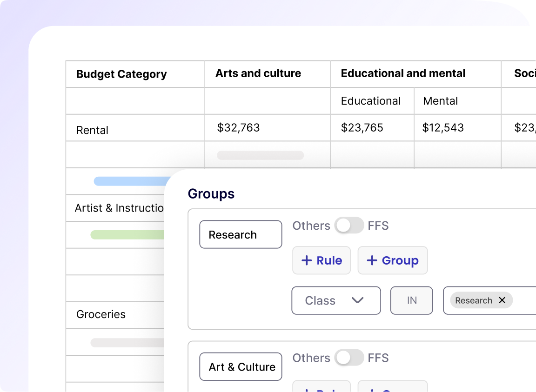
Task: Click the Educational sub-column header
Action: pos(370,101)
